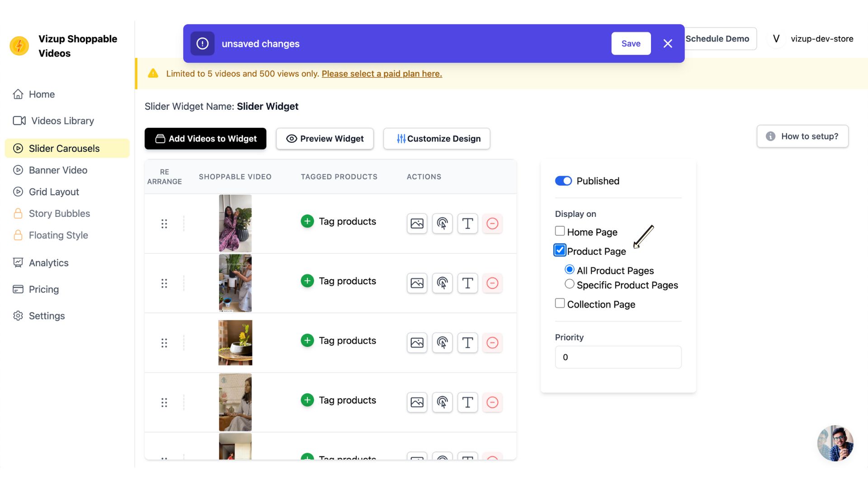Select the Specific Product Pages radio button
The width and height of the screenshot is (868, 488).
coord(569,284)
